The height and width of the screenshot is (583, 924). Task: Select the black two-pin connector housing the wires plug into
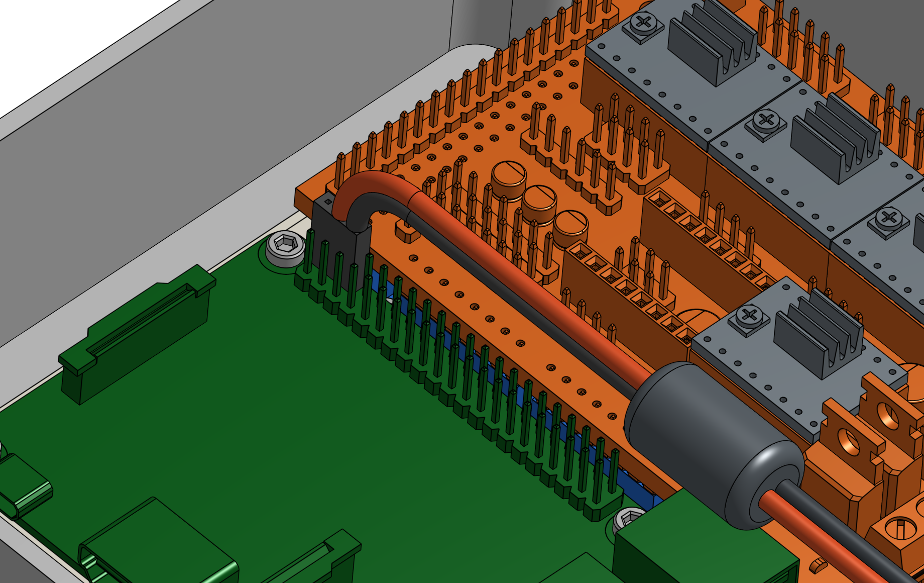[x=341, y=241]
